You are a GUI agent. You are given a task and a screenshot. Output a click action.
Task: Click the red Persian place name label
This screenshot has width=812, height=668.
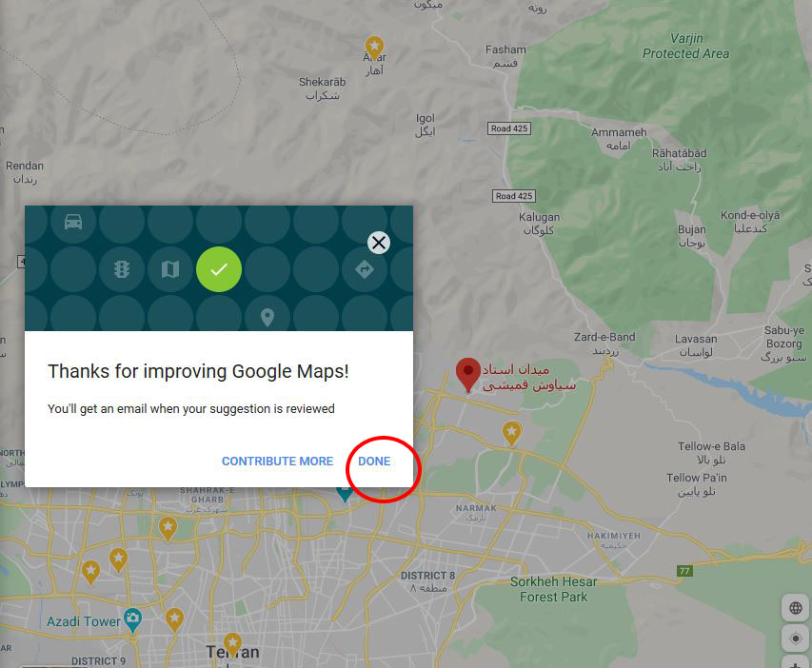click(528, 378)
